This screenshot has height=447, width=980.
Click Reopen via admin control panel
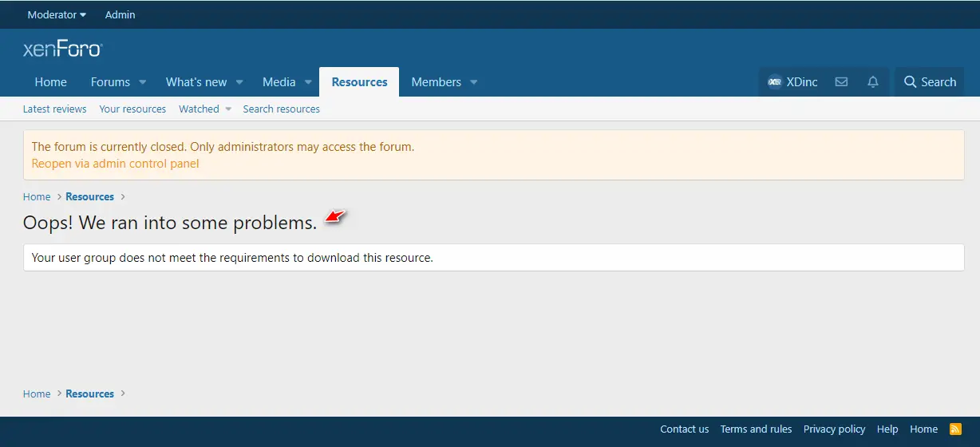pos(115,164)
